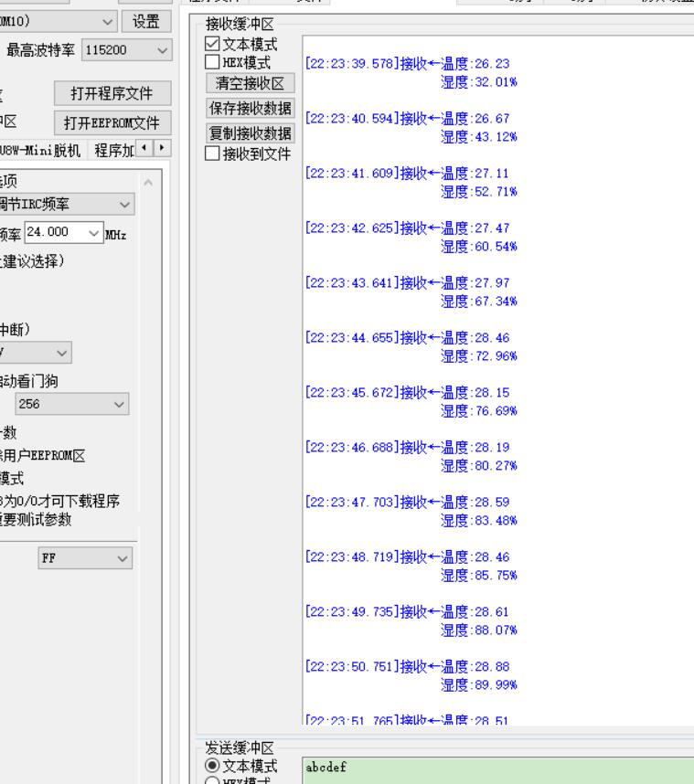Click 打开EEPROM文件 button
Screen dimensions: 694x784
click(112, 123)
